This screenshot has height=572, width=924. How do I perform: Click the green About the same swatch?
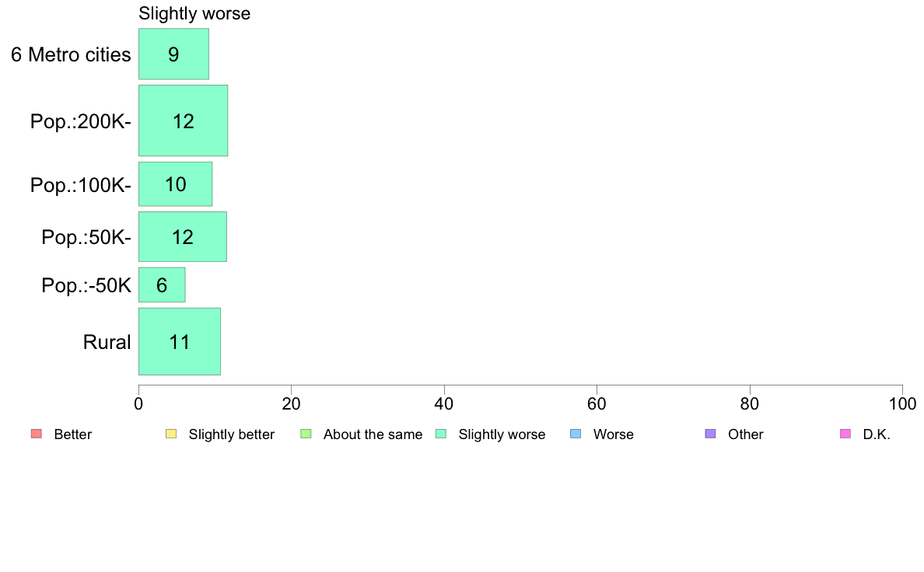(x=306, y=434)
